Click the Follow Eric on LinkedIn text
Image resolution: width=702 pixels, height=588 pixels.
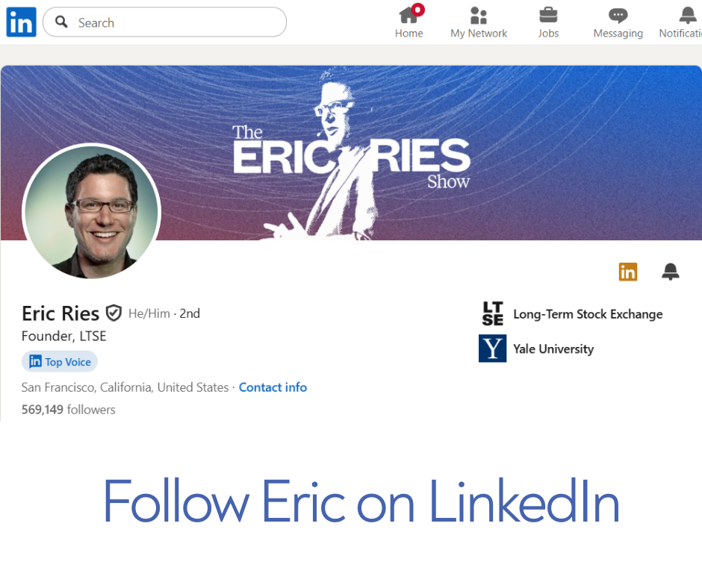click(x=361, y=501)
